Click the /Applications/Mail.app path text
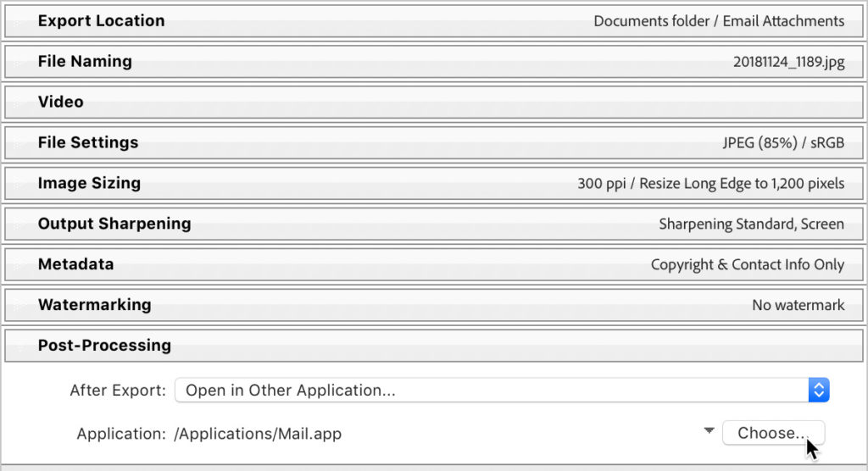868x471 pixels. 258,434
